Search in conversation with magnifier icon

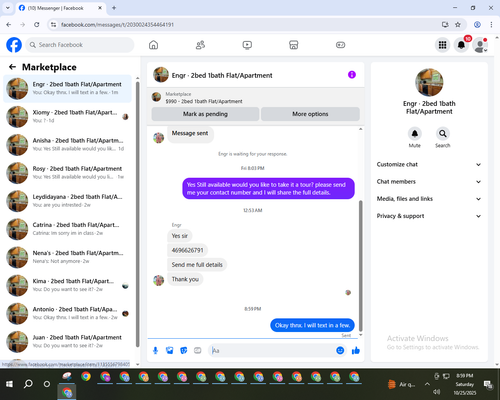click(443, 134)
